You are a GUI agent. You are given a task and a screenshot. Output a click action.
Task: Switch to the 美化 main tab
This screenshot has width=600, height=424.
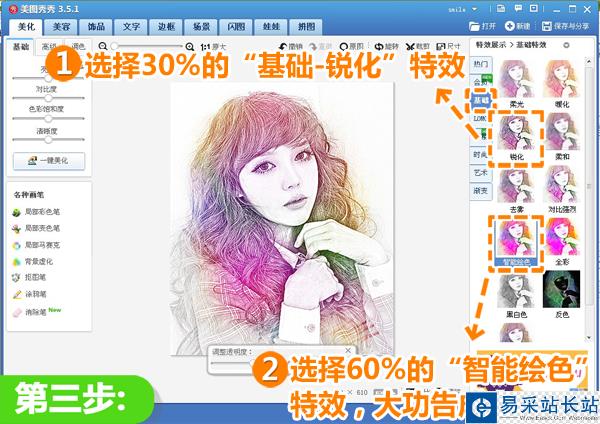tap(26, 27)
